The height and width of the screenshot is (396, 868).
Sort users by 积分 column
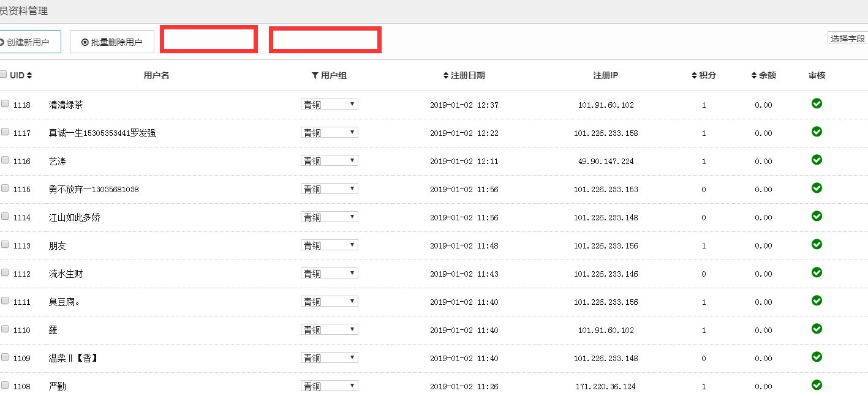[x=694, y=75]
